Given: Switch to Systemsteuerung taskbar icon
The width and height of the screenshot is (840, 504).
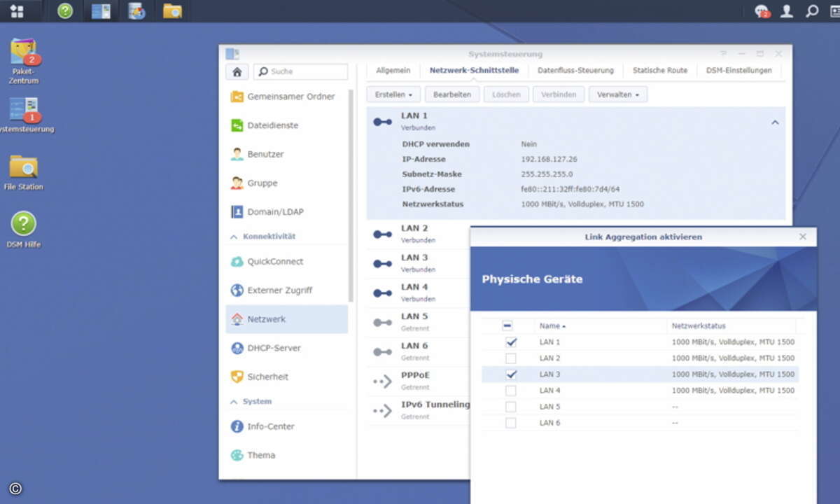Looking at the screenshot, I should pos(101,11).
